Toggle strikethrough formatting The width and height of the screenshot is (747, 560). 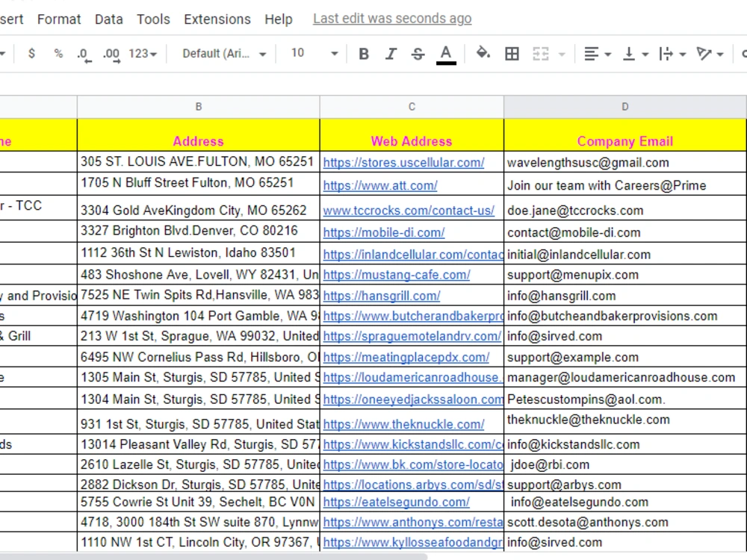(418, 54)
